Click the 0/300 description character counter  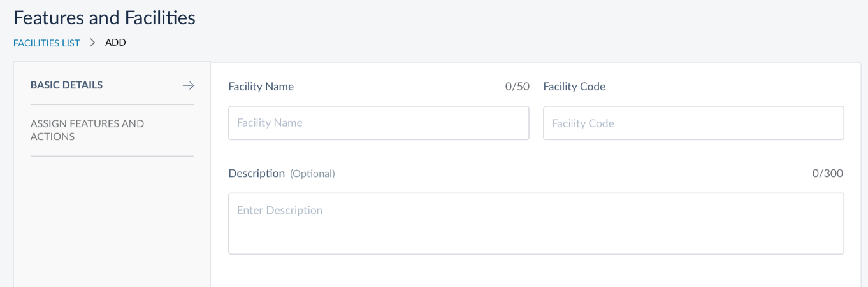(827, 173)
